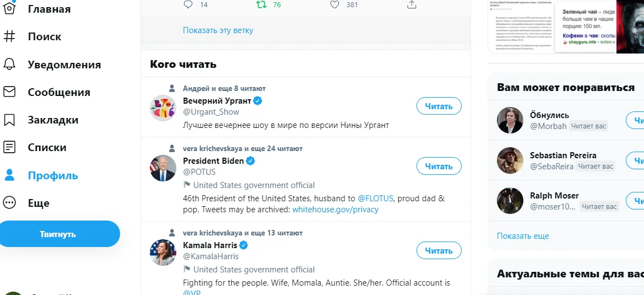The height and width of the screenshot is (295, 644).
Task: Click the share tweet icon
Action: 411,4
